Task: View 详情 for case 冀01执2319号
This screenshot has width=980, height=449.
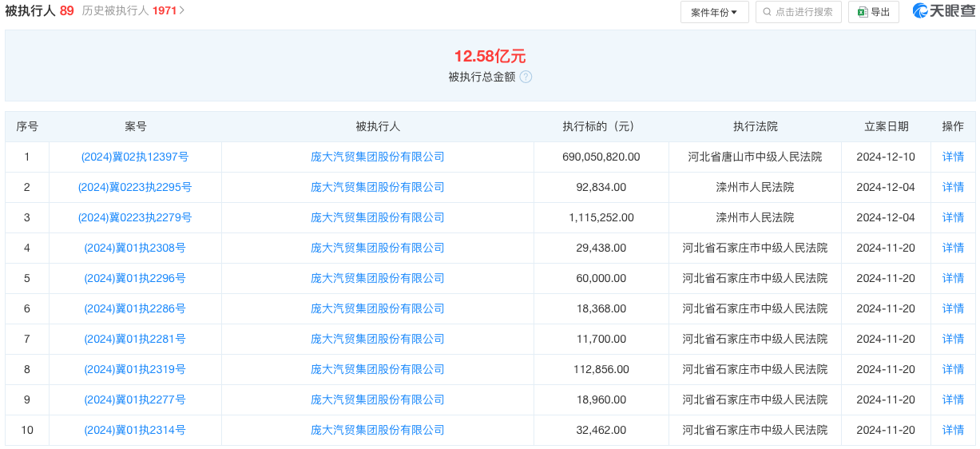Action: (953, 370)
